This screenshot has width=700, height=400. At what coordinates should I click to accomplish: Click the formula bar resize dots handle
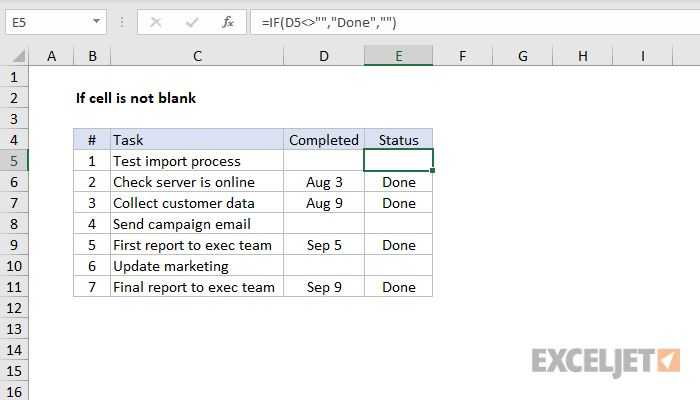[121, 22]
